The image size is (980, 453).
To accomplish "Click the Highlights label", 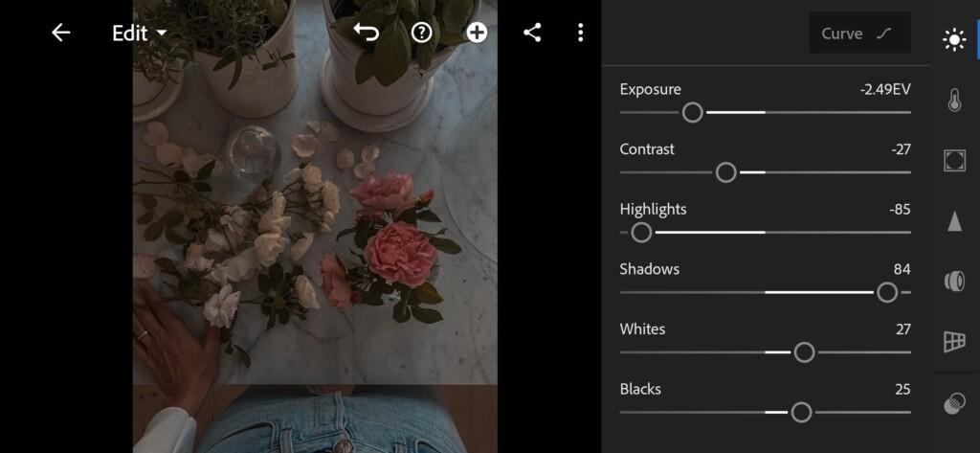I will pyautogui.click(x=653, y=210).
